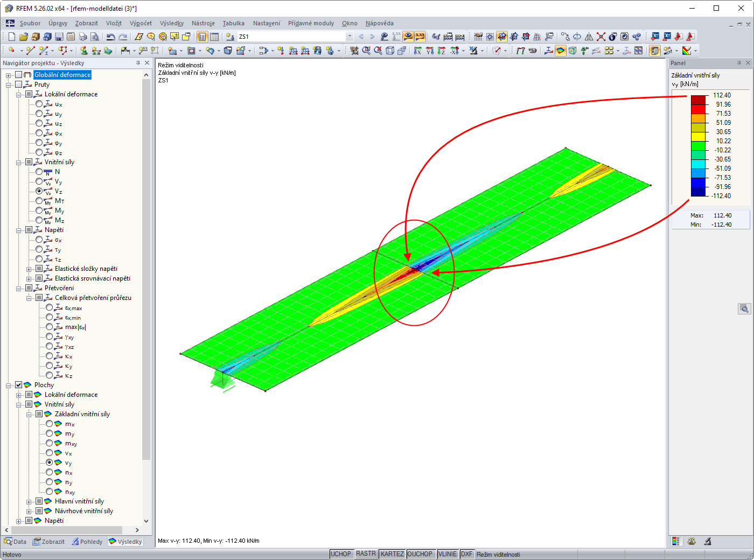Collapse the Pruty tree node
The image size is (754, 560).
[9, 85]
